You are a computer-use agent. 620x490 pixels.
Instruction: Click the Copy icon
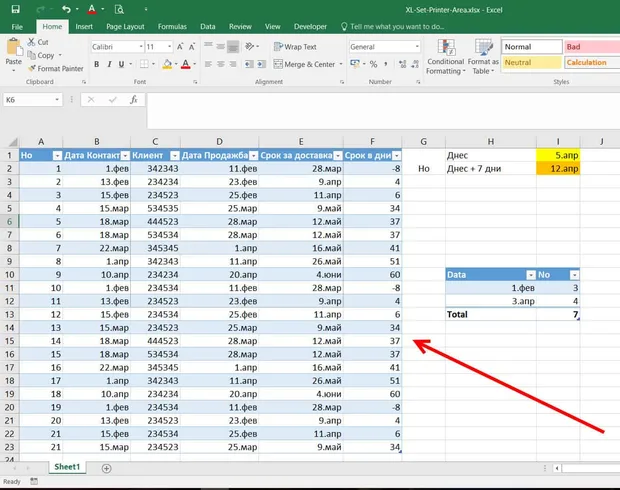pos(32,55)
